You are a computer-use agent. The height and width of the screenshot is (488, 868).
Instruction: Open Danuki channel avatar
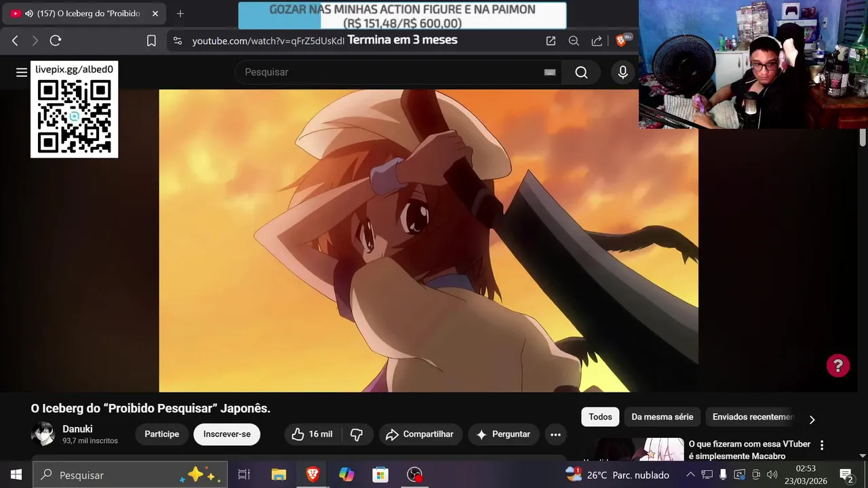click(42, 434)
